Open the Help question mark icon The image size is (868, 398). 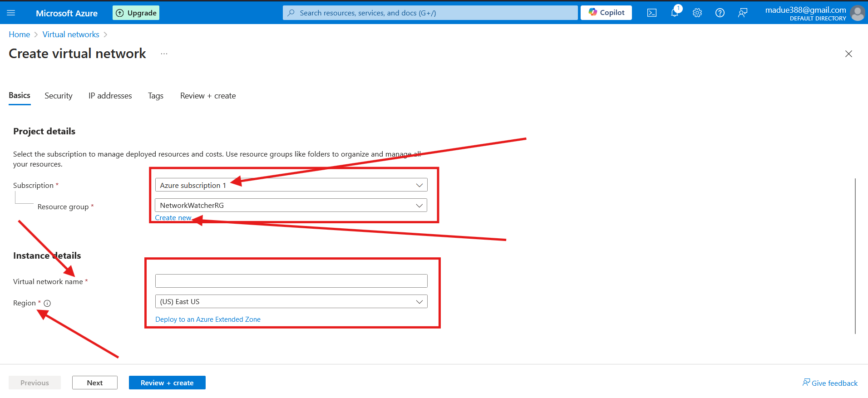click(x=720, y=13)
